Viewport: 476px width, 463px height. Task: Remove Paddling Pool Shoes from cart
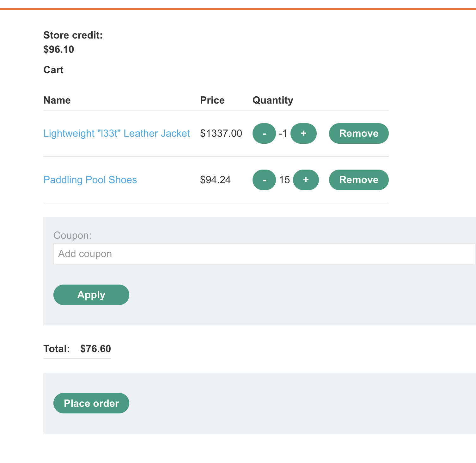pyautogui.click(x=359, y=180)
